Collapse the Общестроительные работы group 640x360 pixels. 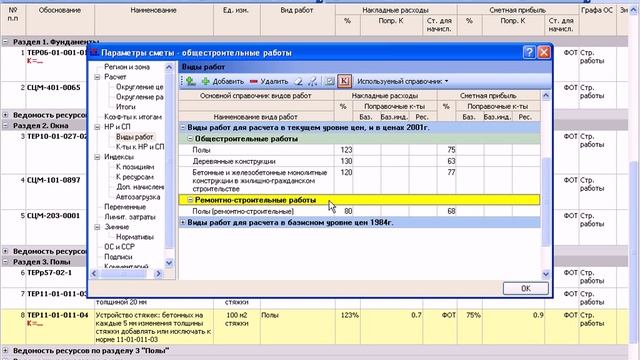point(190,139)
